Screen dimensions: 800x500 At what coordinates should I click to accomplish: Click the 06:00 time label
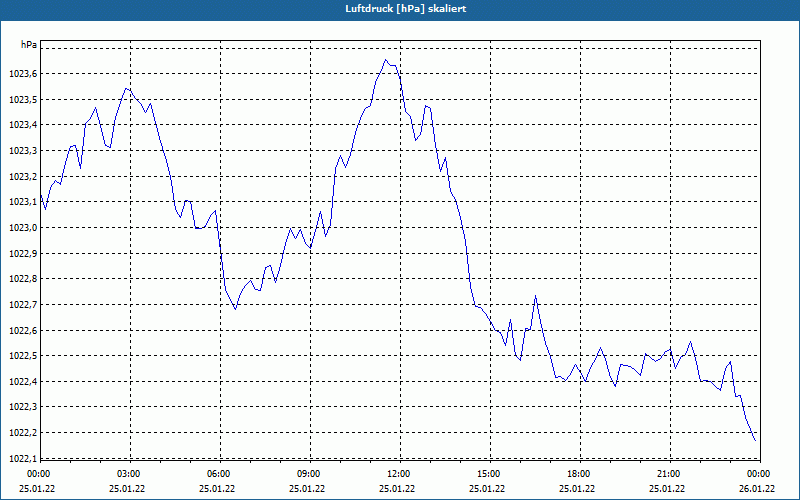(x=218, y=474)
